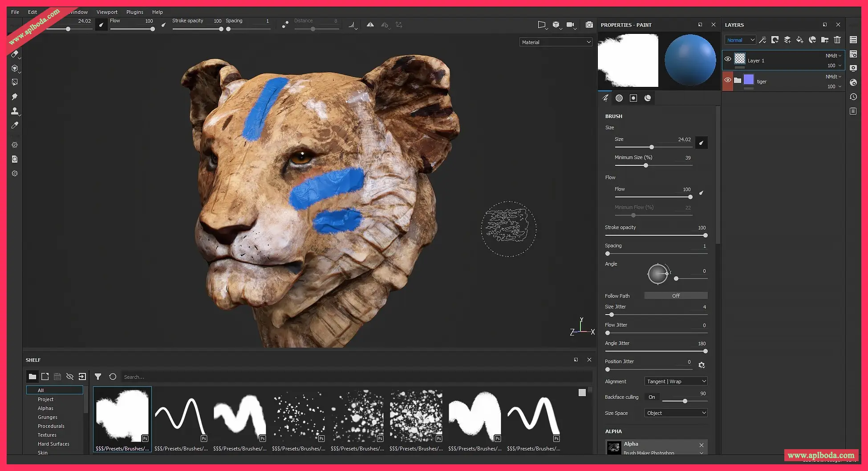
Task: Toggle the symmetry icon in top toolbar
Action: pyautogui.click(x=370, y=25)
